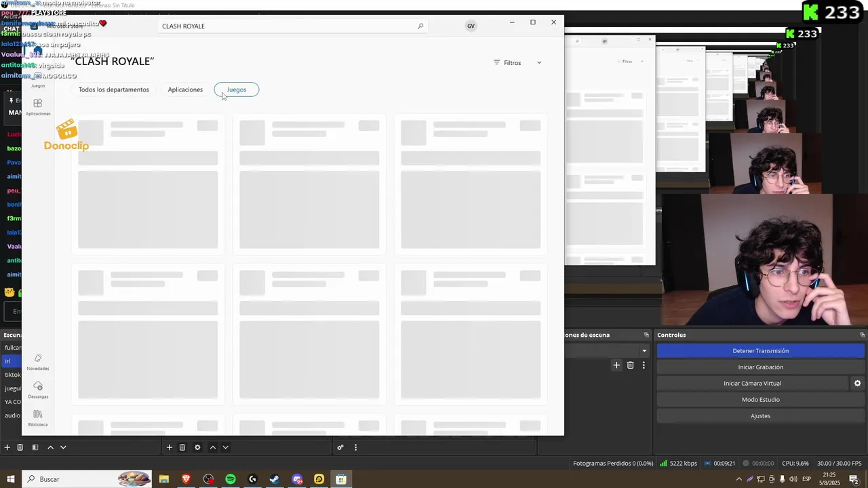The width and height of the screenshot is (868, 488).
Task: Open the Windows Start menu
Action: pyautogui.click(x=11, y=479)
